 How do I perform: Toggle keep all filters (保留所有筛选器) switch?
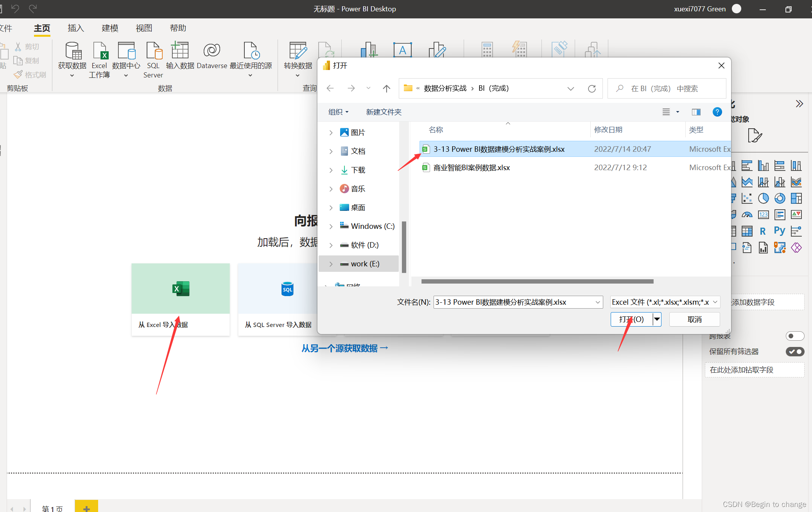(x=794, y=352)
